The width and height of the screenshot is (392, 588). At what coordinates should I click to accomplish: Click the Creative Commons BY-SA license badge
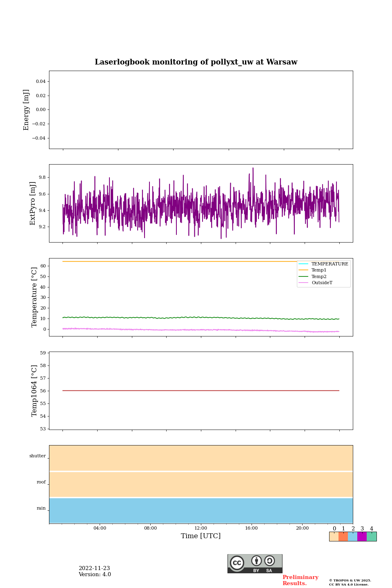[255, 563]
